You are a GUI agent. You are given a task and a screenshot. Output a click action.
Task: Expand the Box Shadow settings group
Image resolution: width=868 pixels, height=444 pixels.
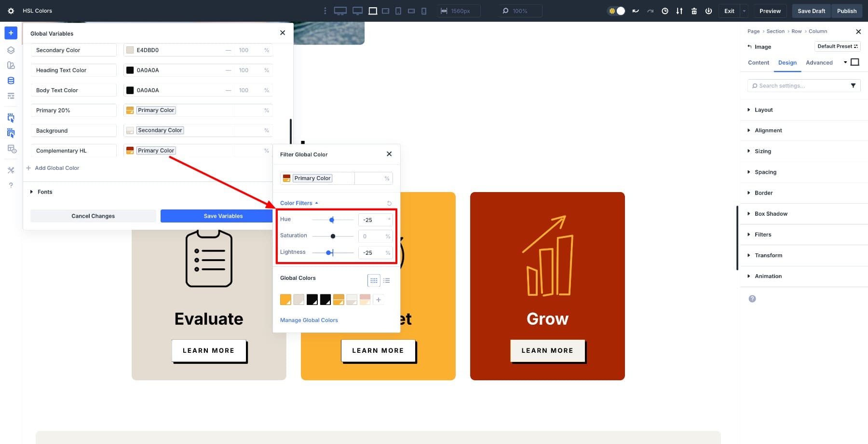click(x=771, y=214)
